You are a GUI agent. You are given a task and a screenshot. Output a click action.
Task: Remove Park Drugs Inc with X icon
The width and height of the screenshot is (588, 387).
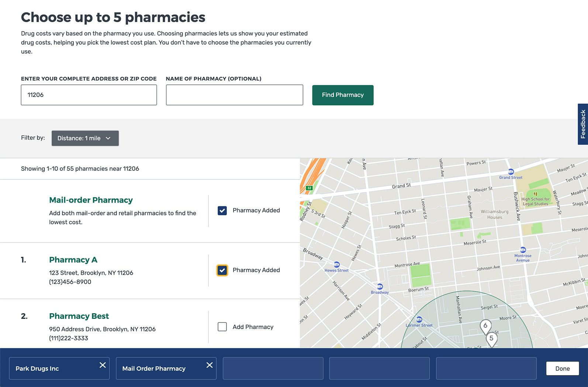tap(103, 365)
